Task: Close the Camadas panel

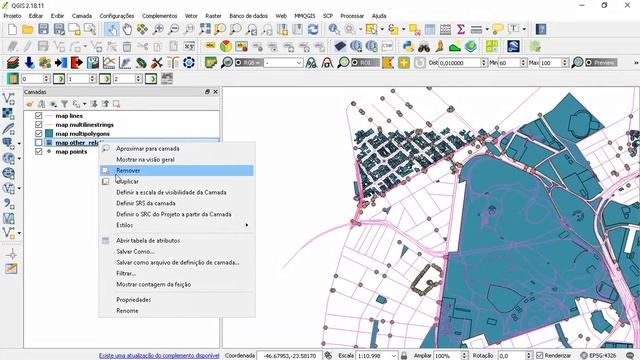Action: [216, 92]
